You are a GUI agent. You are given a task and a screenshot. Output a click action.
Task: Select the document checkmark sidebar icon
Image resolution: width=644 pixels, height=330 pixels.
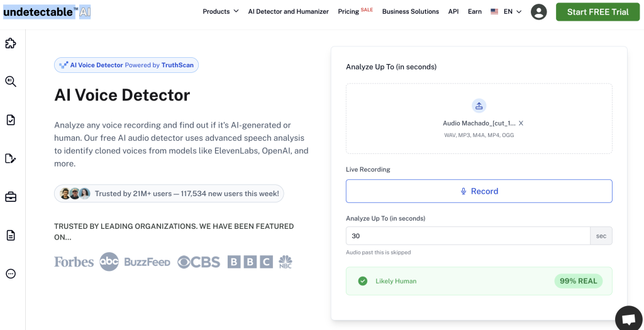11,120
